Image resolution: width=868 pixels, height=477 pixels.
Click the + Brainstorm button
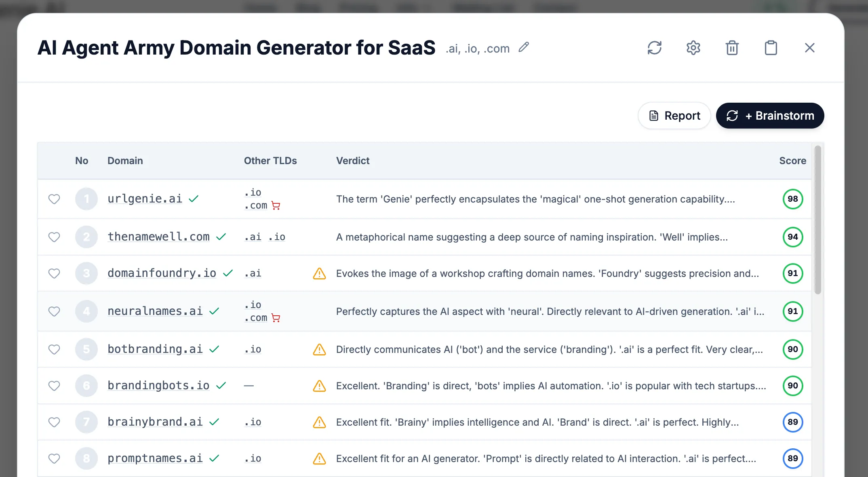(x=770, y=116)
